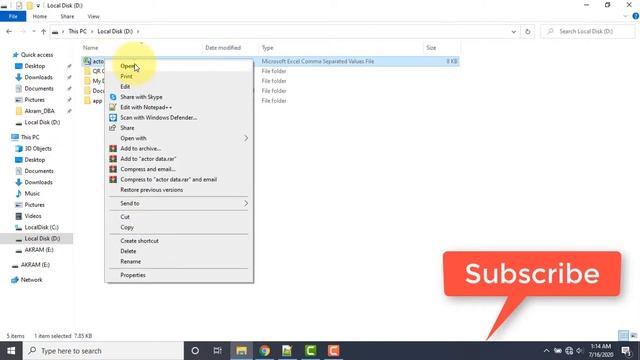Select Delete from the context menu
640x360 pixels.
(x=128, y=251)
